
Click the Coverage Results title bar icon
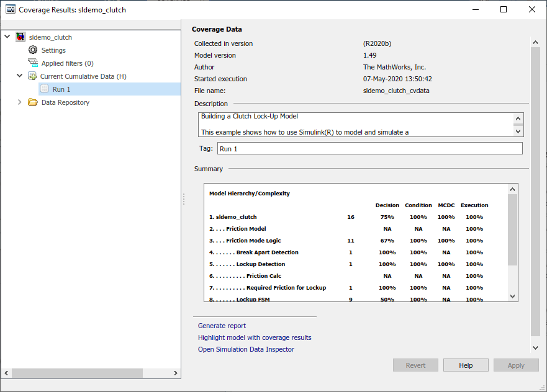click(10, 10)
